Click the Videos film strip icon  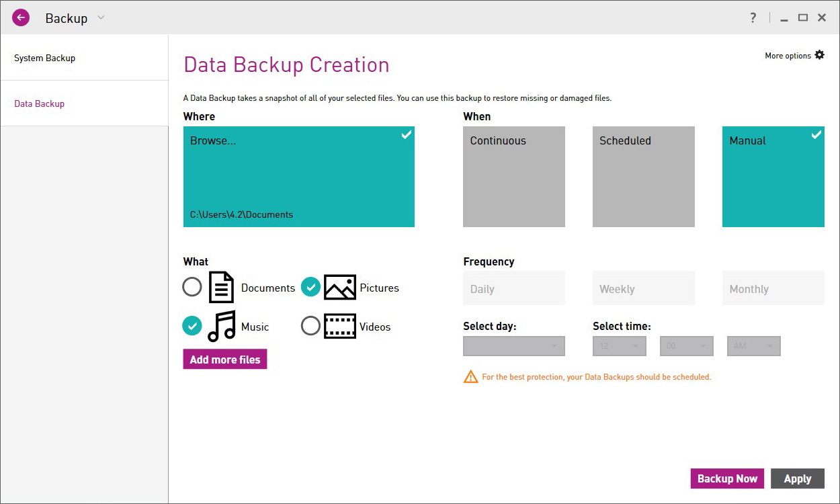click(340, 327)
